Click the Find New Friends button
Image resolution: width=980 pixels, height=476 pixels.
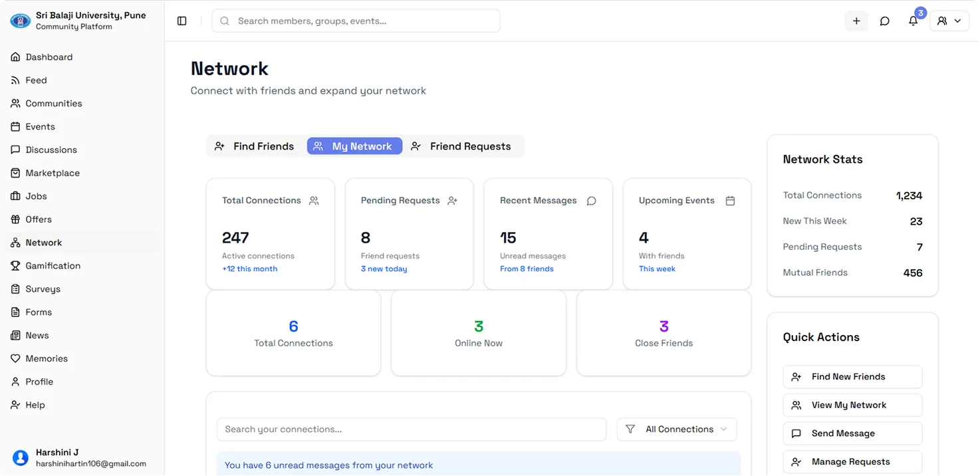pyautogui.click(x=852, y=377)
